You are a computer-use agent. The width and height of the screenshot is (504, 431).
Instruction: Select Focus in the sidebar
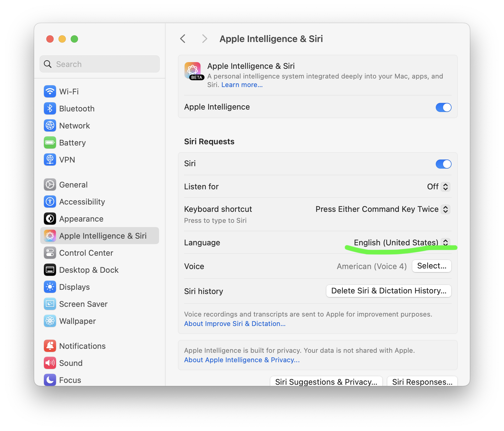(x=100, y=379)
